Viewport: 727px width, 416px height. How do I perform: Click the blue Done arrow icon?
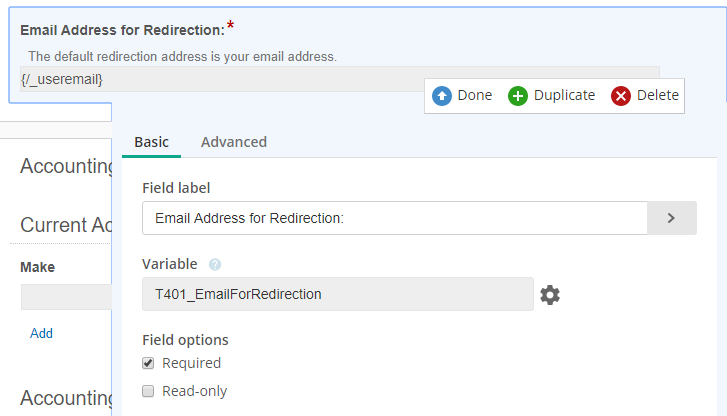442,96
